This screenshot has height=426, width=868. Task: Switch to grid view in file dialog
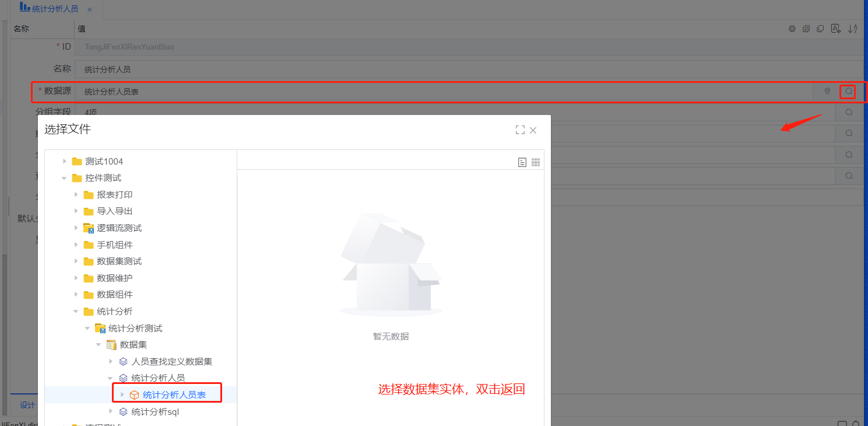click(536, 163)
